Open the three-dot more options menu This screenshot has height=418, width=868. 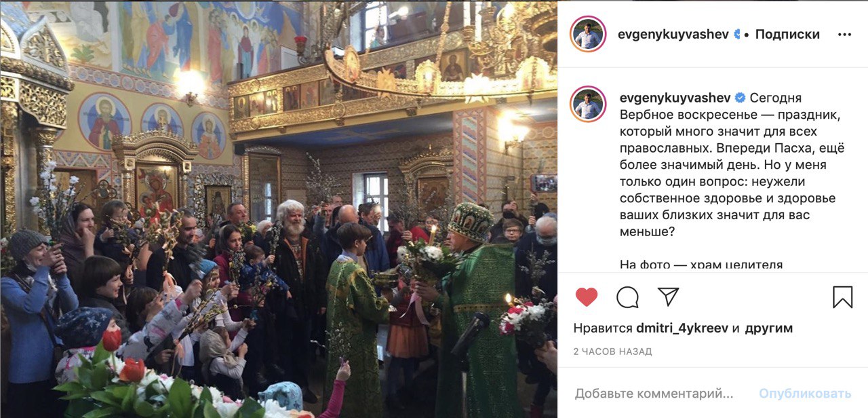[844, 35]
